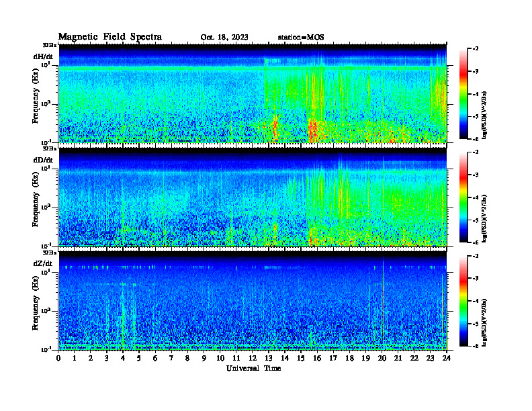
Task: Click the log PSD units label beside dD/dt color bar
Action: 484,219
